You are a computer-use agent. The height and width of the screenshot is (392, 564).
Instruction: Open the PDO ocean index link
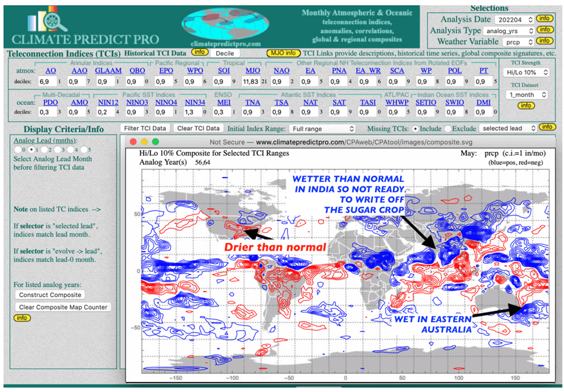(49, 102)
